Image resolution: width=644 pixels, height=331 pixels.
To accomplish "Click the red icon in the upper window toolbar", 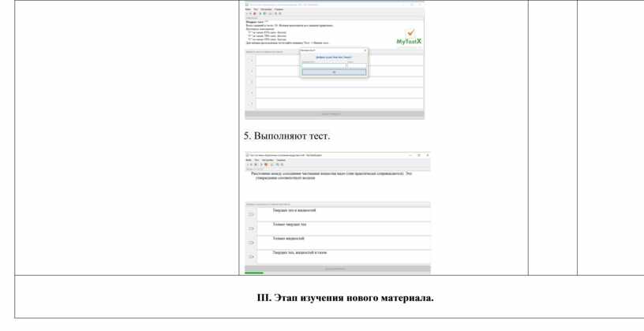I will coord(254,13).
